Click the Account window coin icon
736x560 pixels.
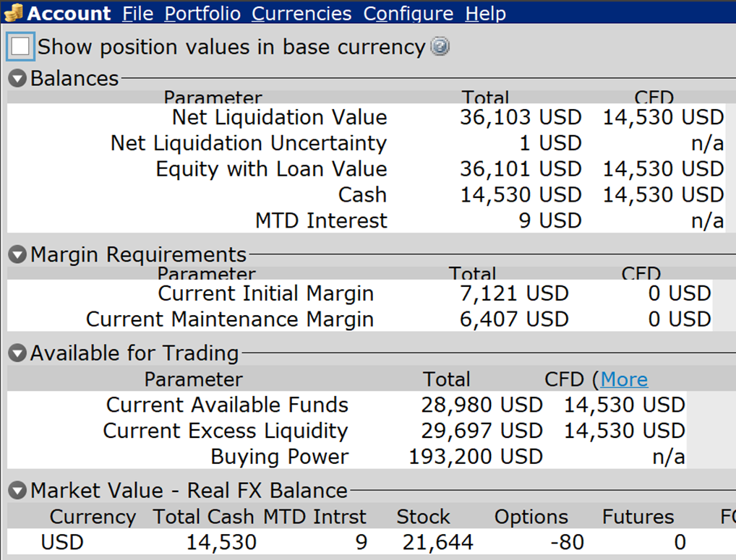pyautogui.click(x=13, y=13)
